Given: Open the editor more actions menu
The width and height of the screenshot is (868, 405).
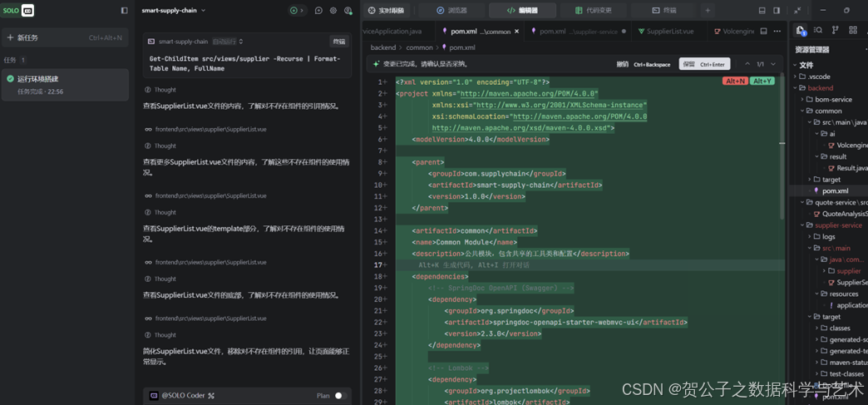Looking at the screenshot, I should tap(777, 32).
